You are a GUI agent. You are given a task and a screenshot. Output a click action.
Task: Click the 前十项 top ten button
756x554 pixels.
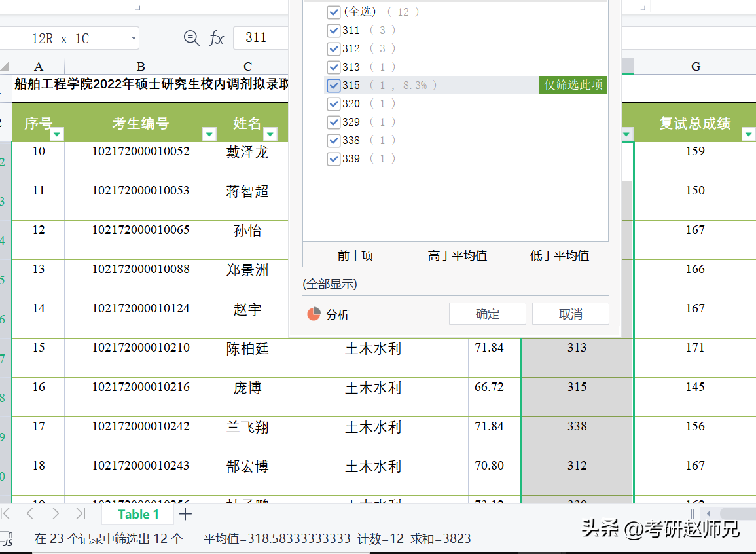point(355,255)
